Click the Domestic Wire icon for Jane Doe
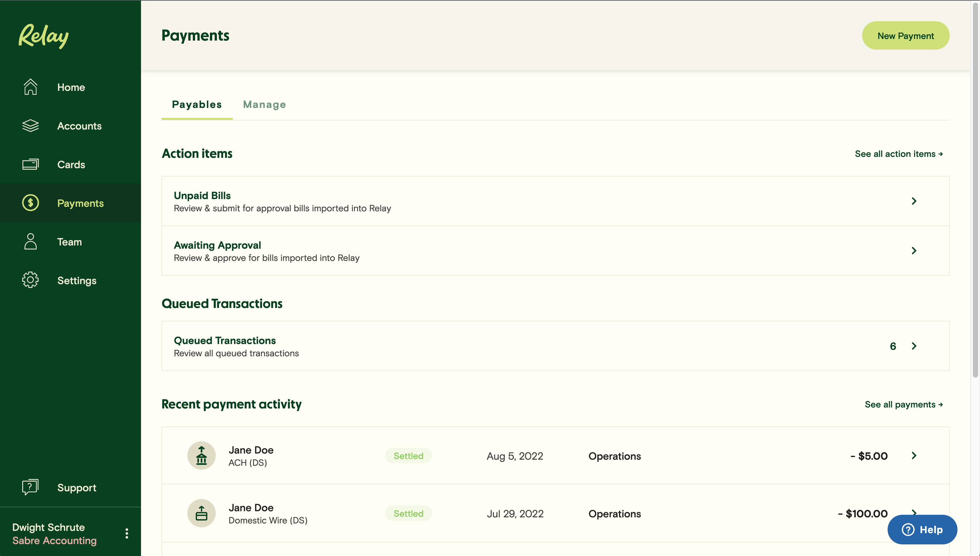Image resolution: width=980 pixels, height=556 pixels. (202, 513)
